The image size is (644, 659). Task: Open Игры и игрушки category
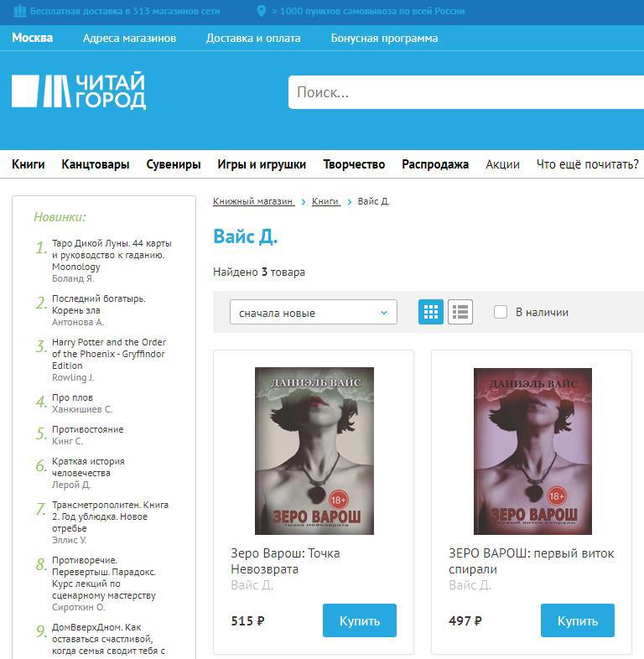[262, 164]
